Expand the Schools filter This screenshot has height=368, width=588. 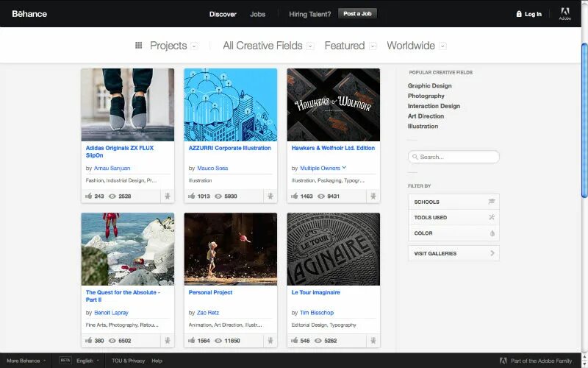[x=453, y=202]
